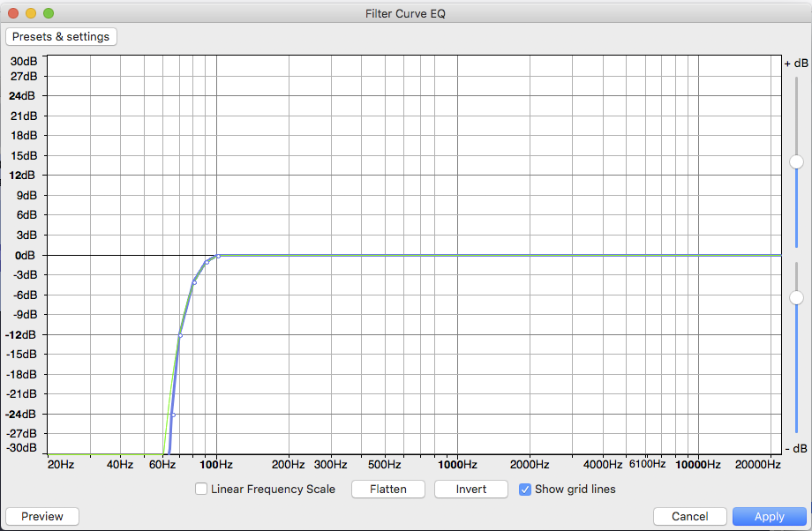Click the red close window button

point(13,13)
